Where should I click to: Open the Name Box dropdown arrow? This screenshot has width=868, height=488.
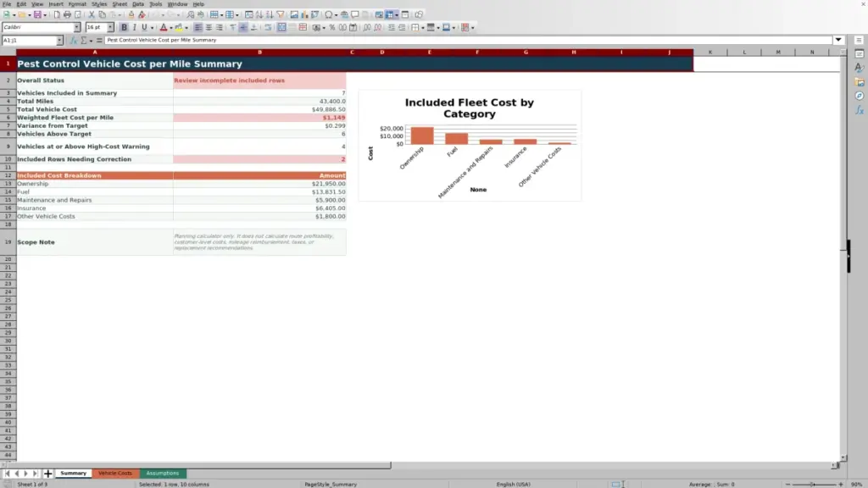pyautogui.click(x=59, y=40)
